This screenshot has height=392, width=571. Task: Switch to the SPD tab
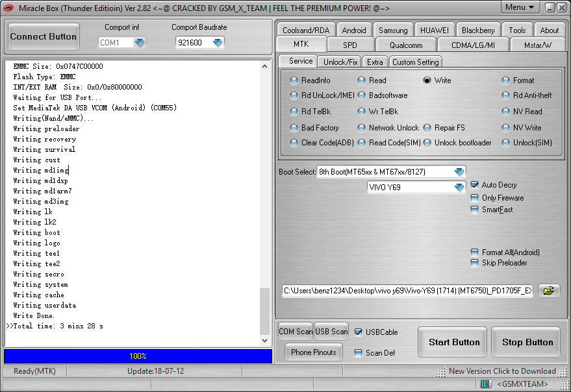pos(350,45)
